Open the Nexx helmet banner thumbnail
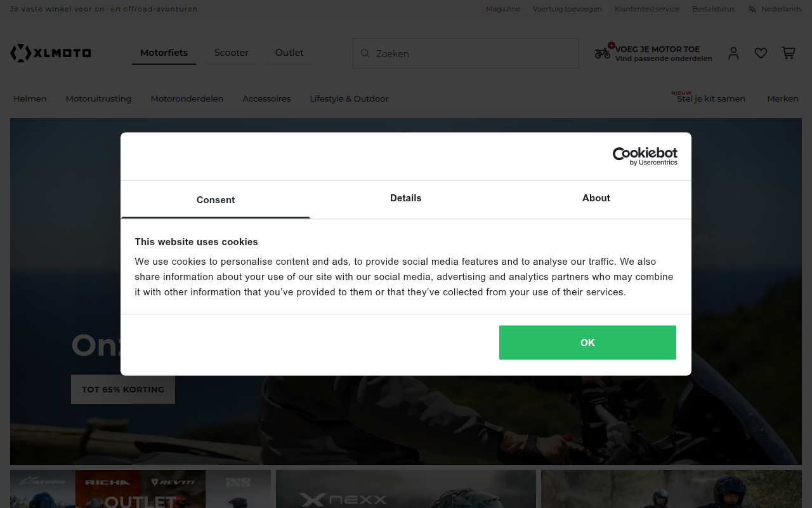This screenshot has width=812, height=508. [406, 489]
